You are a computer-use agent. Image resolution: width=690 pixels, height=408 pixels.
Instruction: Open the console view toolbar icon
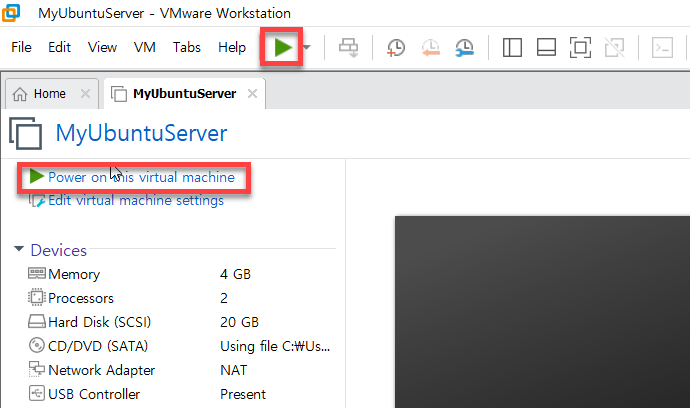click(662, 47)
